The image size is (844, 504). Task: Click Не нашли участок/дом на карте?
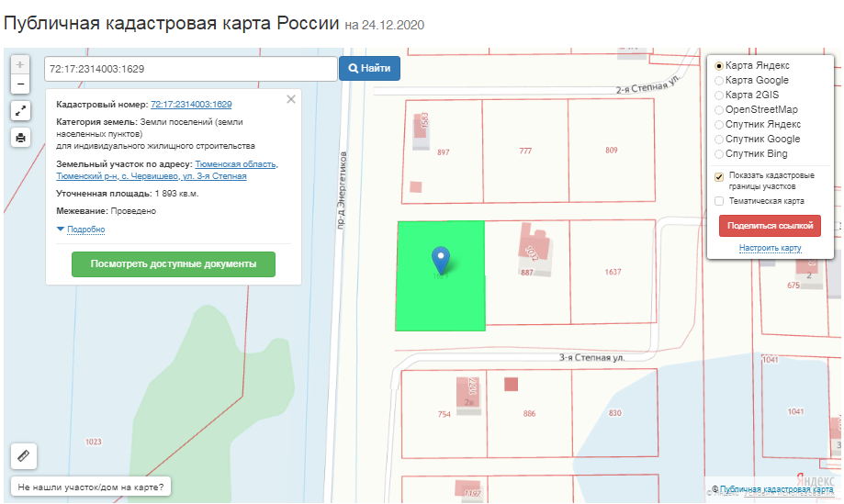click(90, 487)
